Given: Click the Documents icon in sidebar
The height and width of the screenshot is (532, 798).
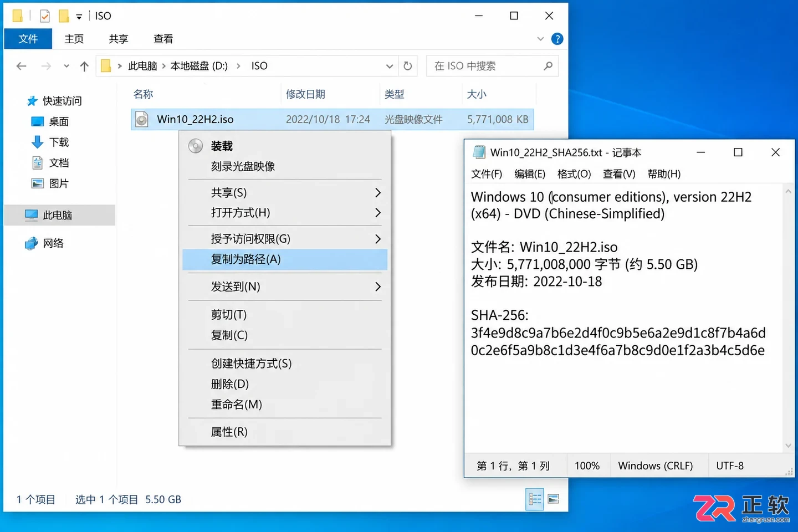Looking at the screenshot, I should (x=38, y=162).
